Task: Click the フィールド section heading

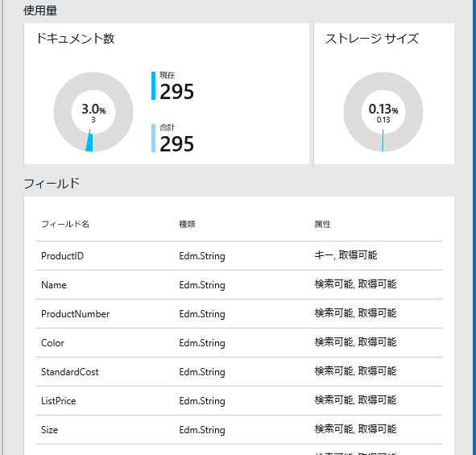Action: point(52,184)
